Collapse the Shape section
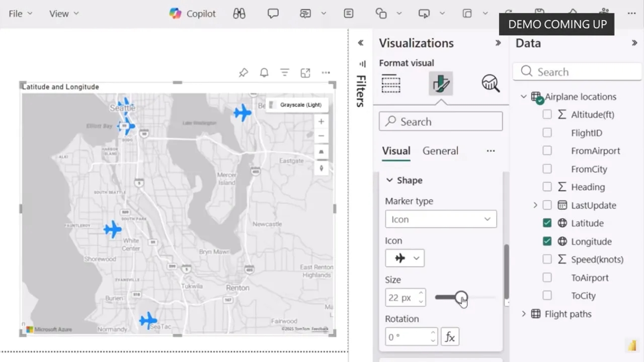Viewport: 644px width, 362px height. click(389, 180)
